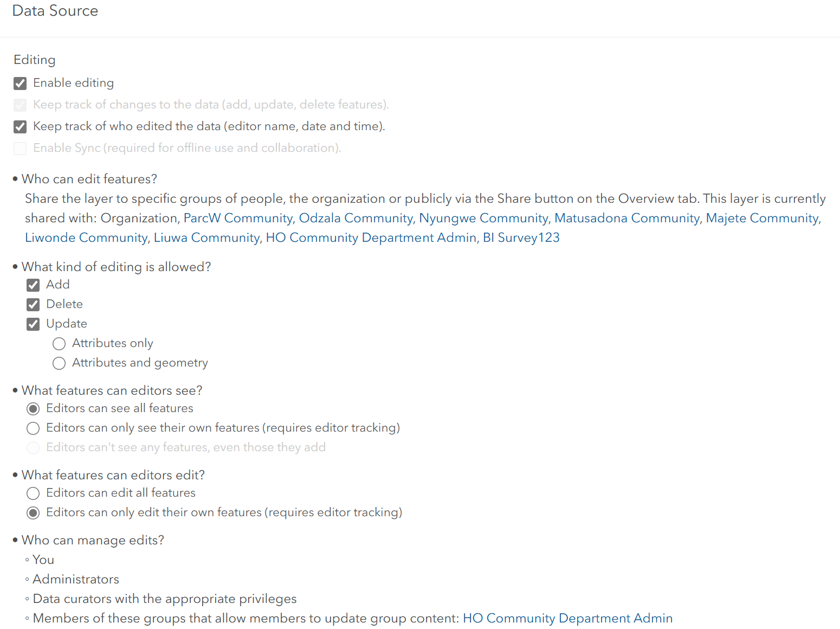Viewport: 840px width, 629px height.
Task: Open the ParcW Community group link
Action: [x=237, y=218]
